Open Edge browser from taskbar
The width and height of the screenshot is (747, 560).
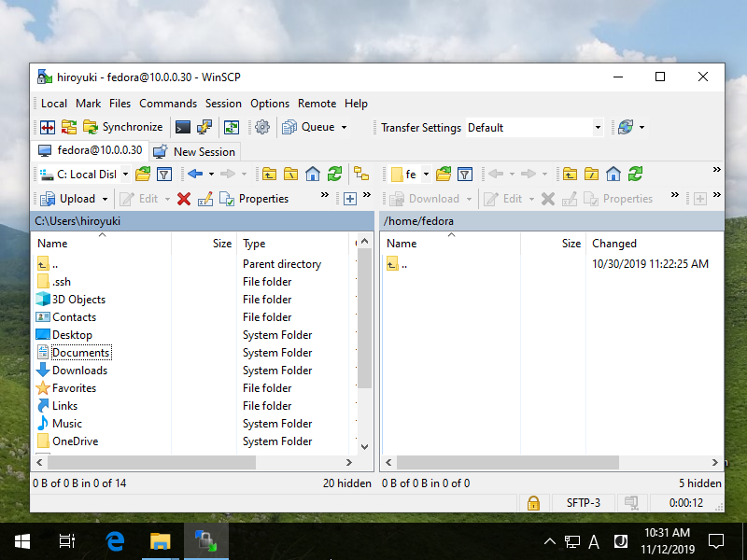115,541
